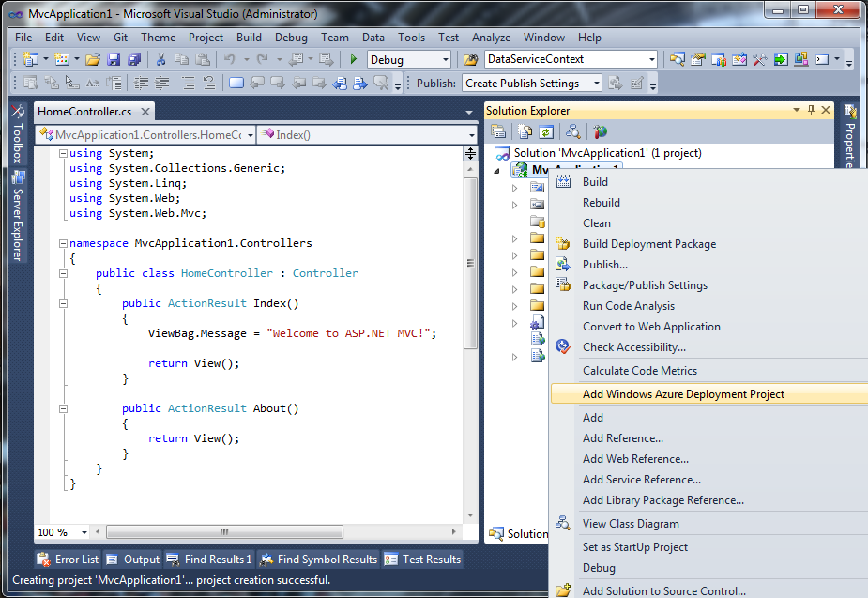Viewport: 868px width, 598px height.
Task: Start debugging with the green play icon
Action: pos(353,59)
